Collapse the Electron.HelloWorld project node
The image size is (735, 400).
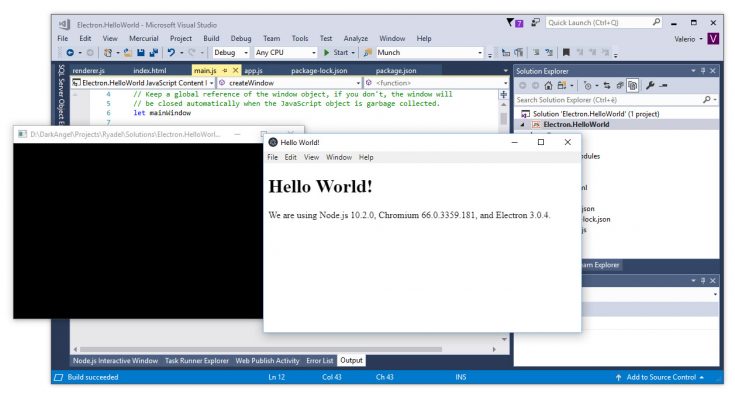tap(522, 125)
